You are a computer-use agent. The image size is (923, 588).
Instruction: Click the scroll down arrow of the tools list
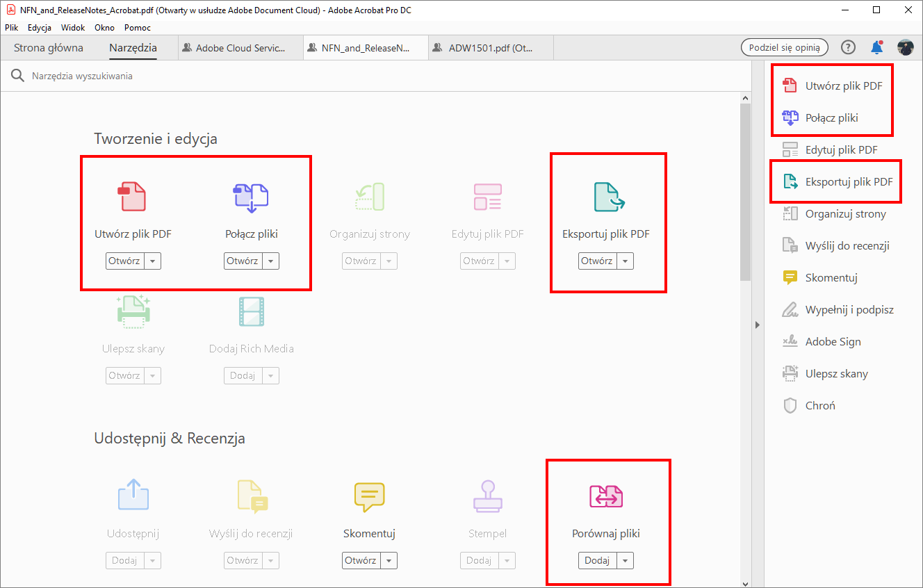pyautogui.click(x=745, y=583)
